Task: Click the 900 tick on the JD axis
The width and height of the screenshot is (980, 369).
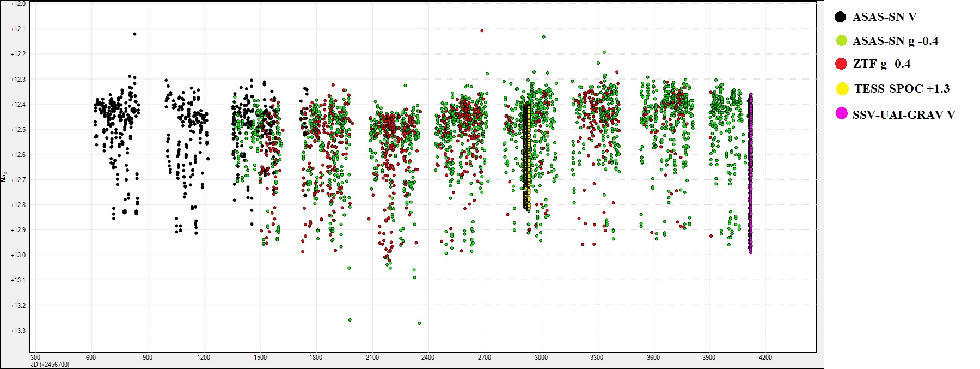Action: (147, 358)
